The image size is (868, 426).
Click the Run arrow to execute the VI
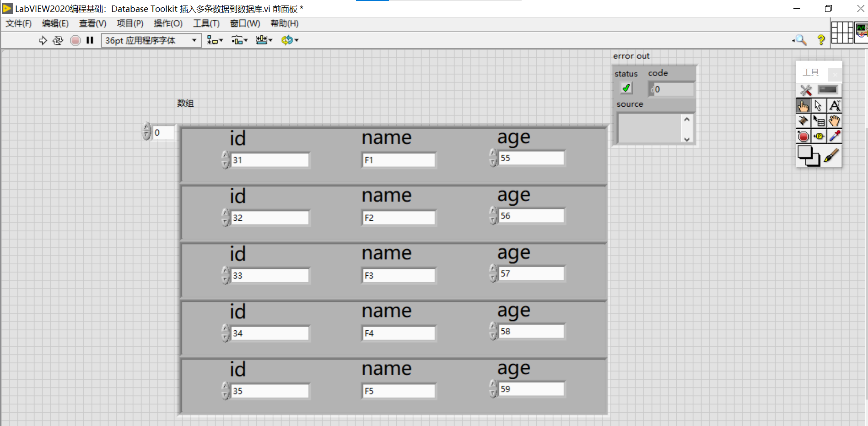point(43,40)
